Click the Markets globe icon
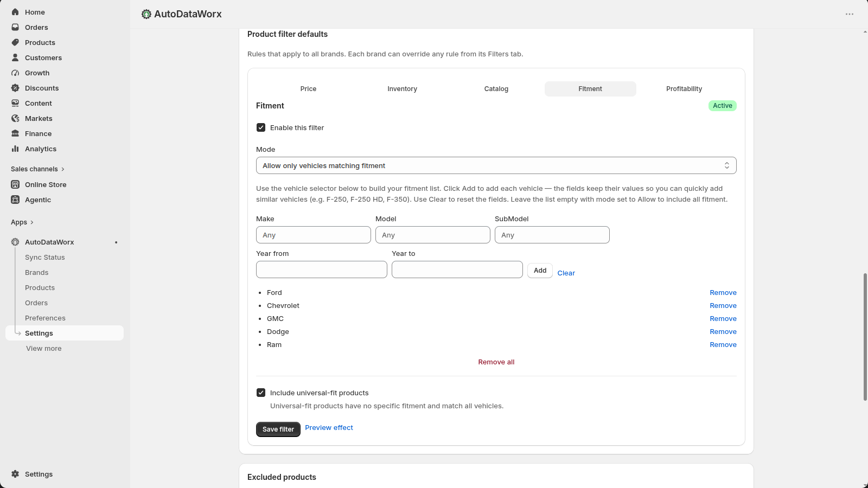Viewport: 868px width, 488px height. 15,118
